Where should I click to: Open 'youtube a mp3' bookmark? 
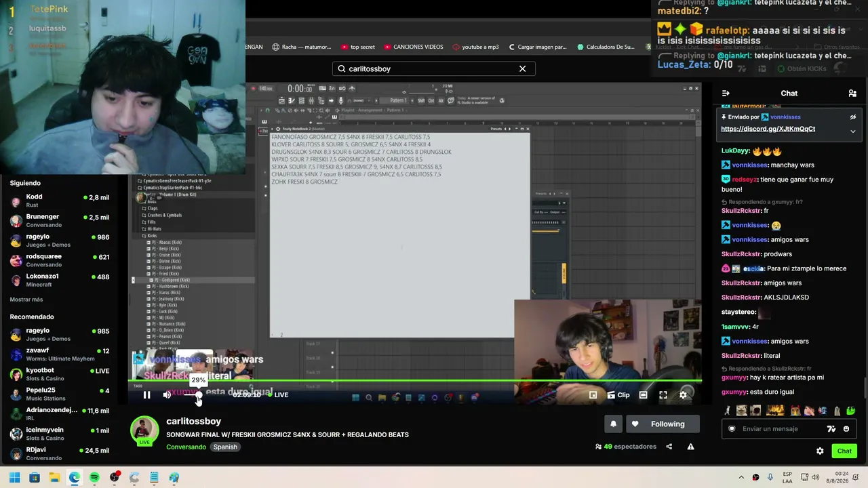pyautogui.click(x=475, y=47)
